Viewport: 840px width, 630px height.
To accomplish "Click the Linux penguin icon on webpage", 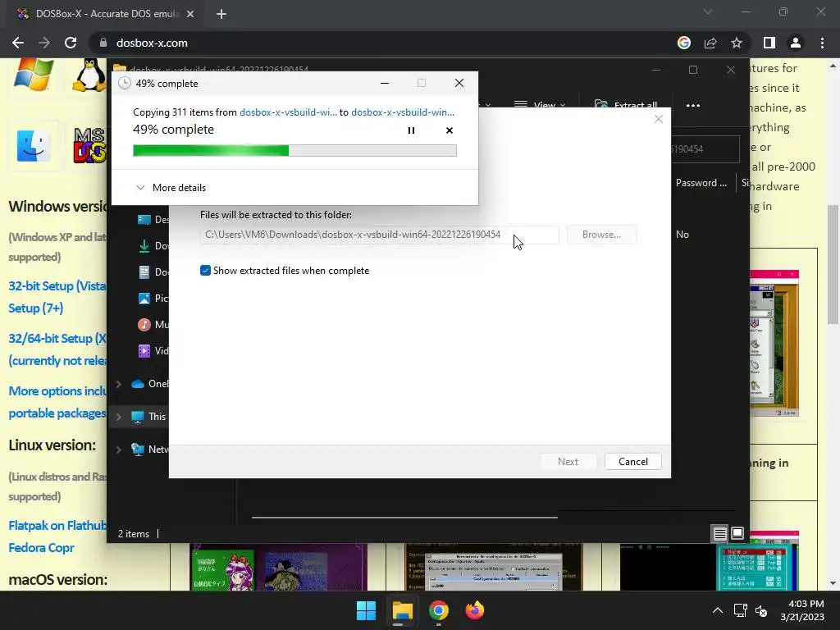I will coord(89,75).
